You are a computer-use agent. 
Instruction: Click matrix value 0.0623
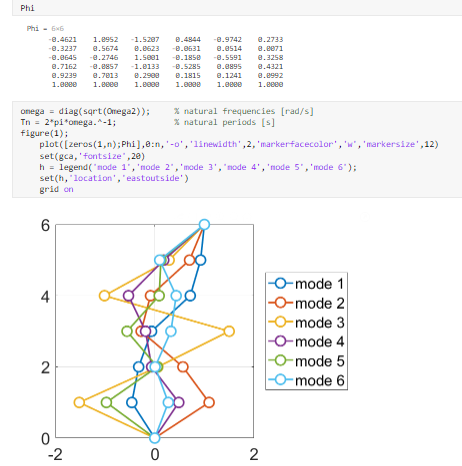pos(147,48)
